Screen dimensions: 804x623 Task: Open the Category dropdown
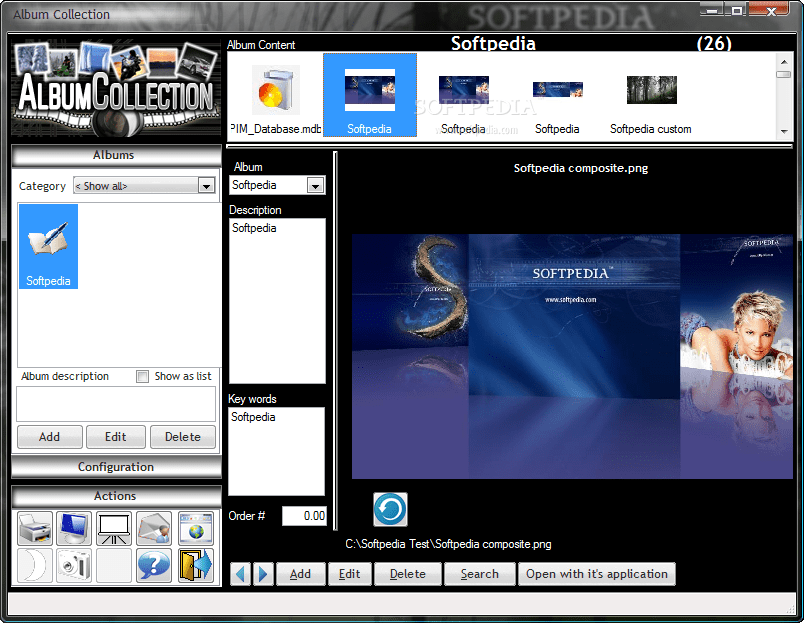207,186
